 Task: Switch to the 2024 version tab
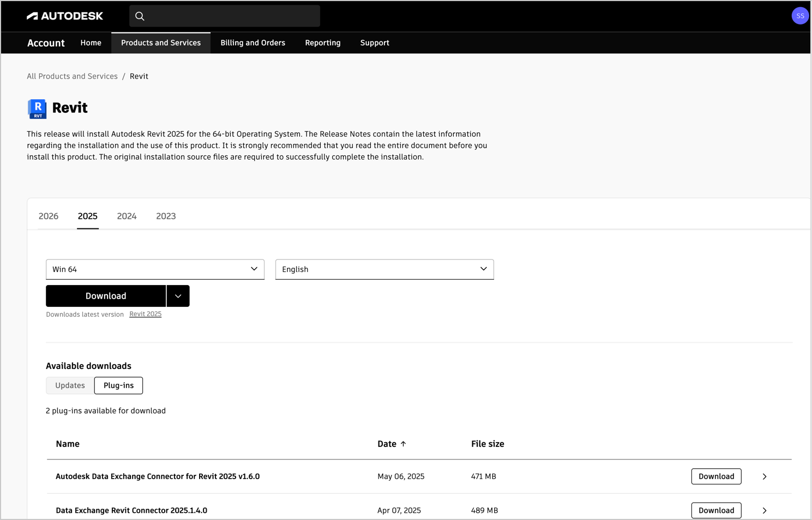127,216
